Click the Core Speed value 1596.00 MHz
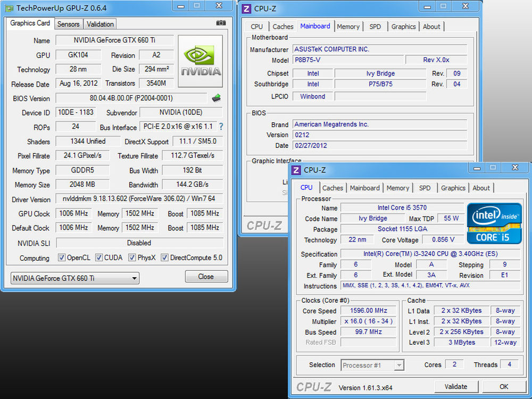The image size is (532, 399). click(369, 311)
